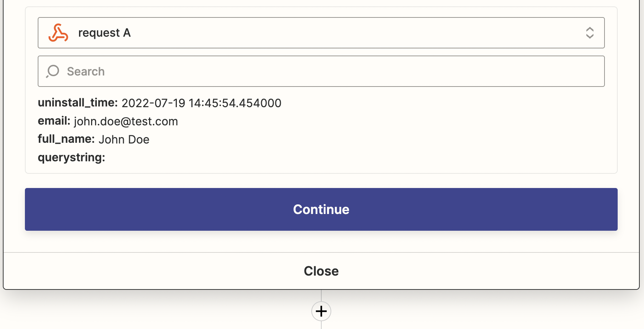
Task: Select the email field label
Action: [x=54, y=121]
